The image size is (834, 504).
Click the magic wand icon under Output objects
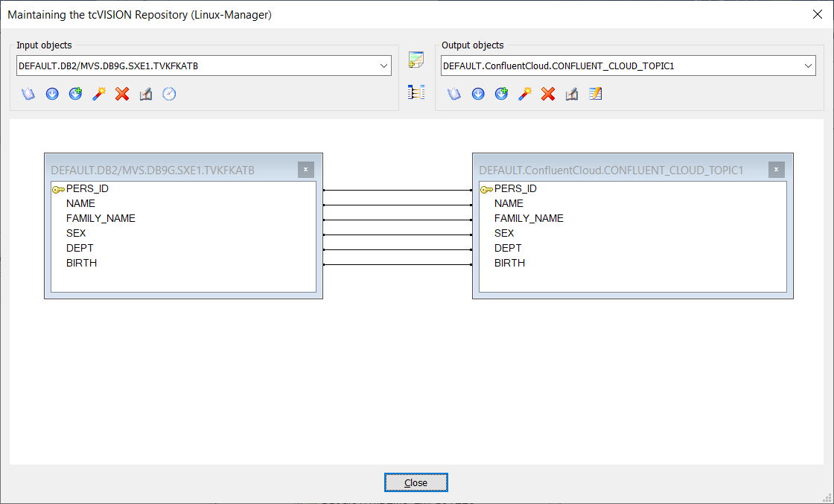tap(525, 94)
